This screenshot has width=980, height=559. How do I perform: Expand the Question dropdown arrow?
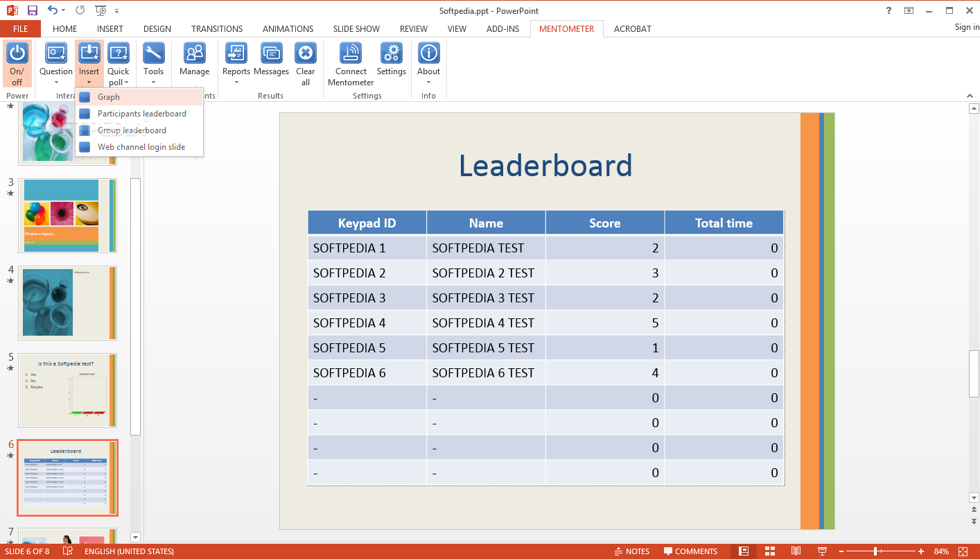tap(56, 83)
